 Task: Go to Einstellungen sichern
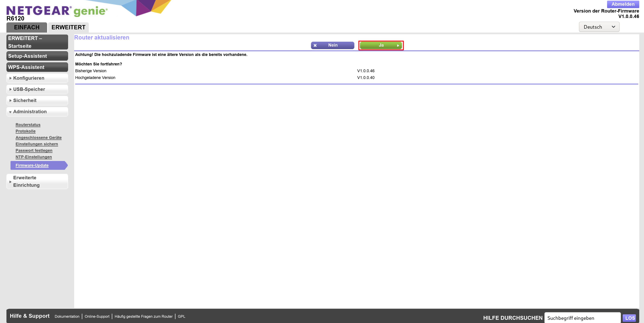(x=36, y=144)
